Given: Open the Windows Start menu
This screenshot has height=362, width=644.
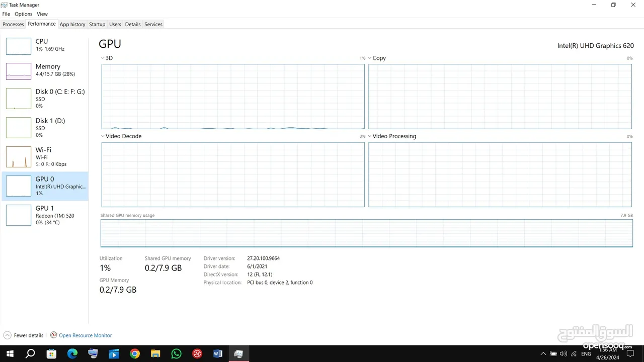Looking at the screenshot, I should click(10, 354).
